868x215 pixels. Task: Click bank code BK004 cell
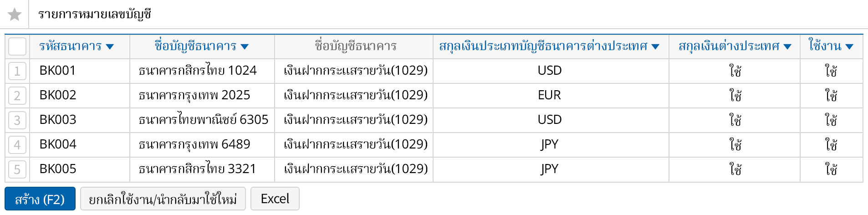[x=58, y=144]
